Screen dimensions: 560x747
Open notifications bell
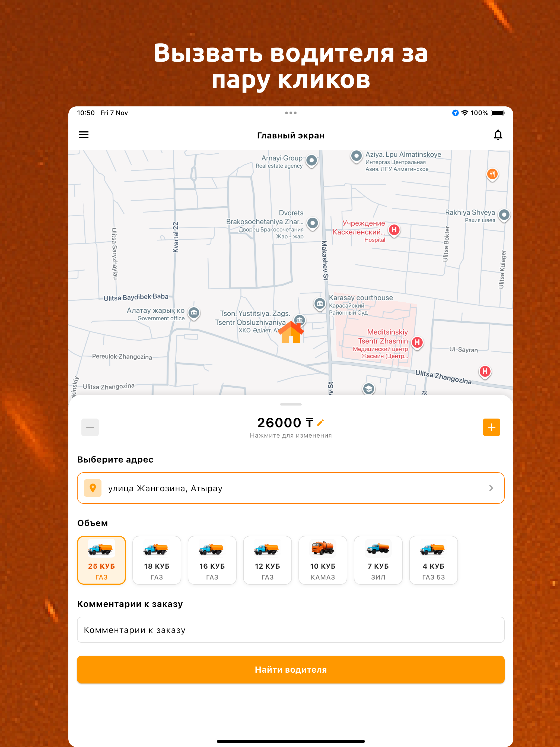coord(498,135)
